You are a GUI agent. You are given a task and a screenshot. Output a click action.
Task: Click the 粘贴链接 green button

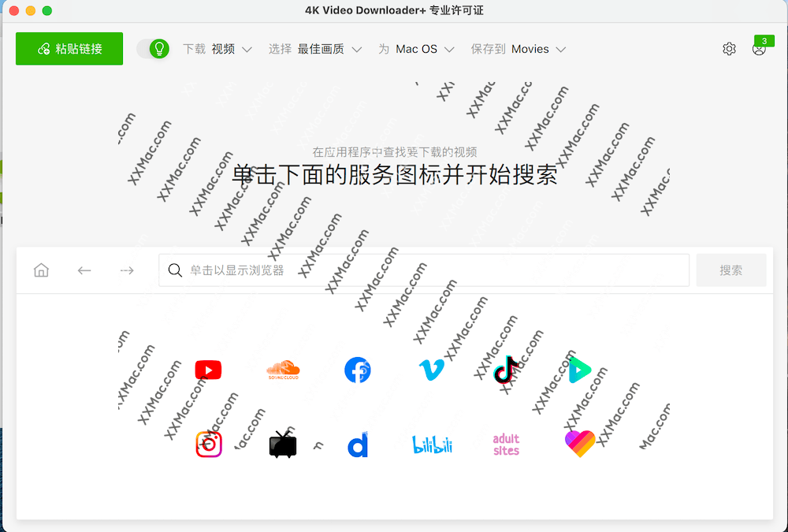click(69, 48)
